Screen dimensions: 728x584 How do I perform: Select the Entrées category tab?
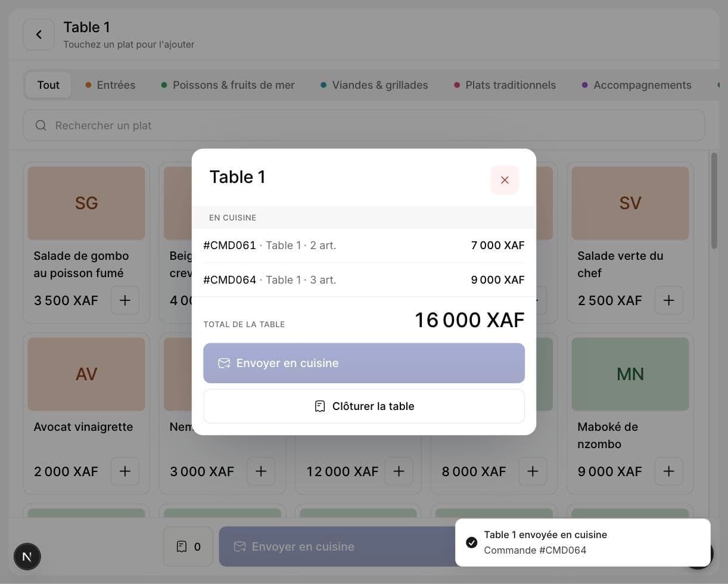coord(110,85)
